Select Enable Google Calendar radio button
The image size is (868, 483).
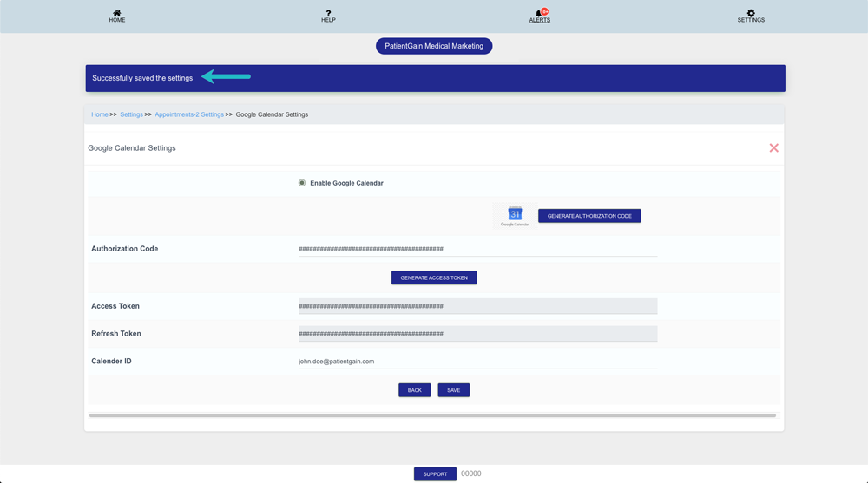[x=302, y=183]
